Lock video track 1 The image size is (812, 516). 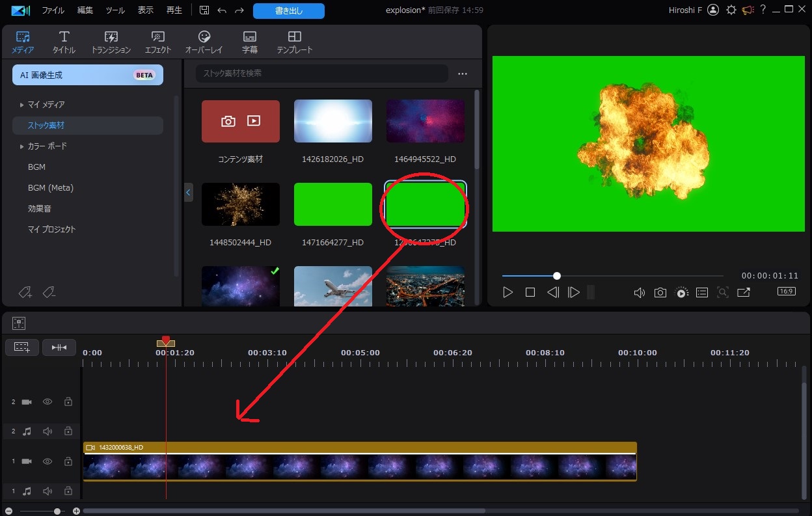(68, 461)
